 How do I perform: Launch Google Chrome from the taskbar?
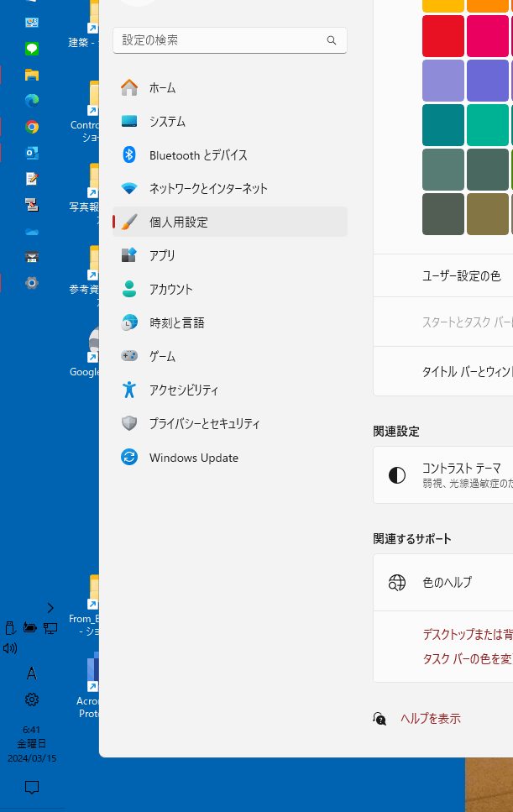pos(32,127)
